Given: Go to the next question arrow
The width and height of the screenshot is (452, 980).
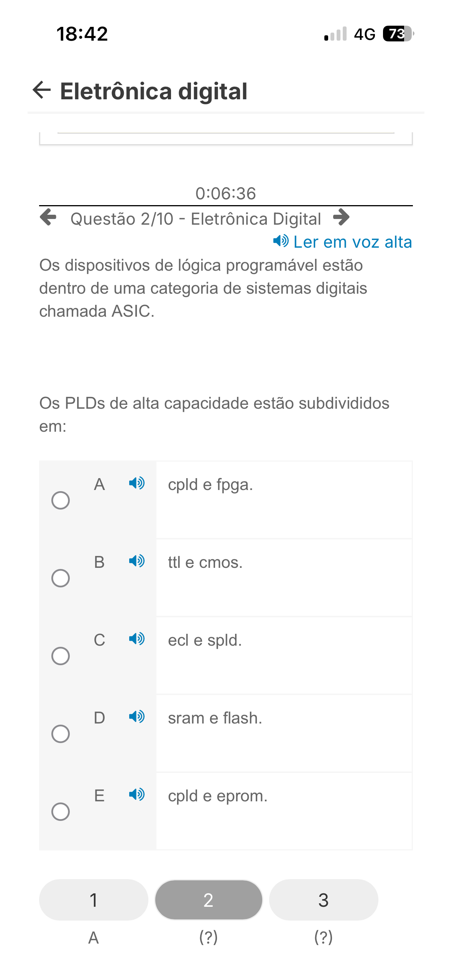Looking at the screenshot, I should click(341, 217).
